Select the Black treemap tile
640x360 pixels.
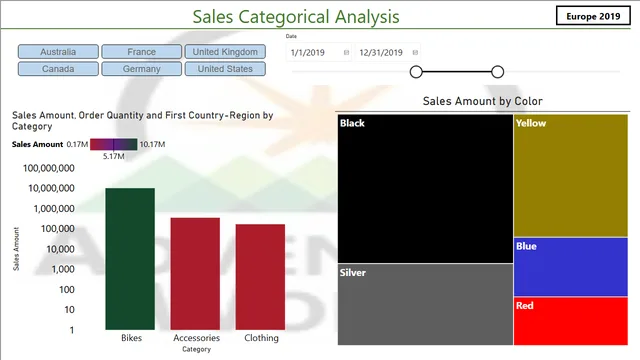425,189
